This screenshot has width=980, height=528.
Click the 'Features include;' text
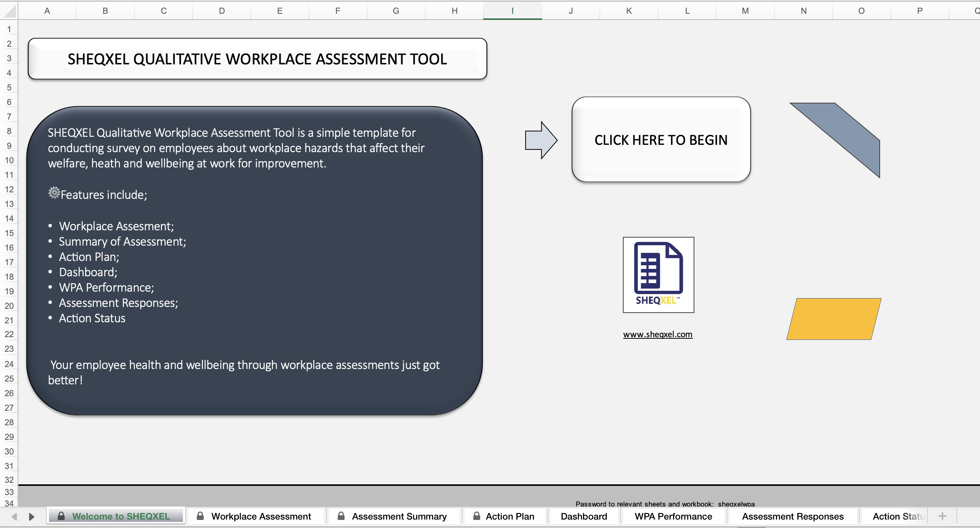104,195
